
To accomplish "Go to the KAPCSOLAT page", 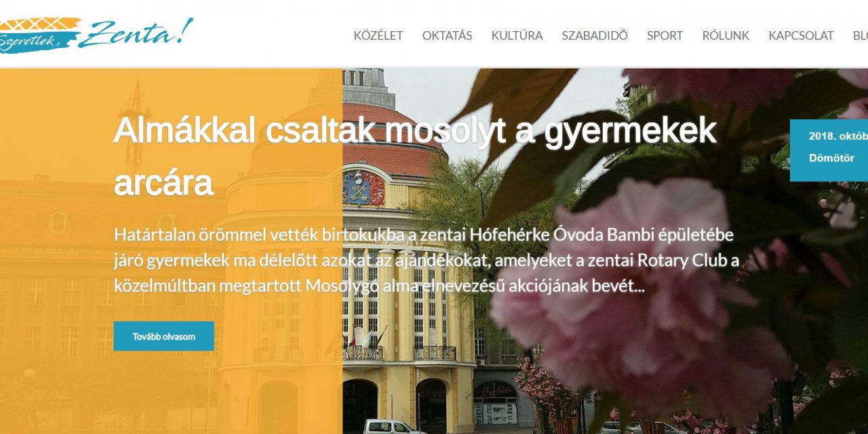I will pyautogui.click(x=801, y=35).
